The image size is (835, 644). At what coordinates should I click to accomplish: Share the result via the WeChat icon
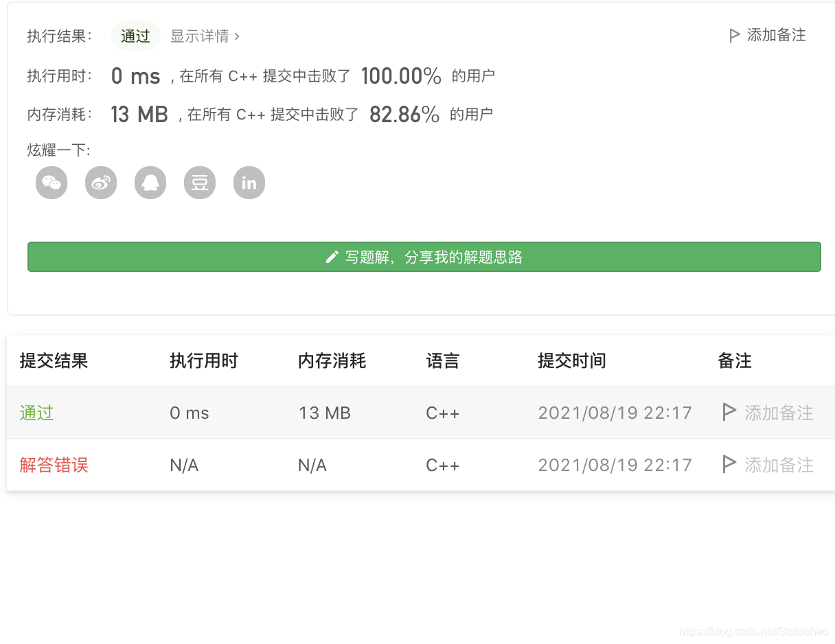click(52, 183)
